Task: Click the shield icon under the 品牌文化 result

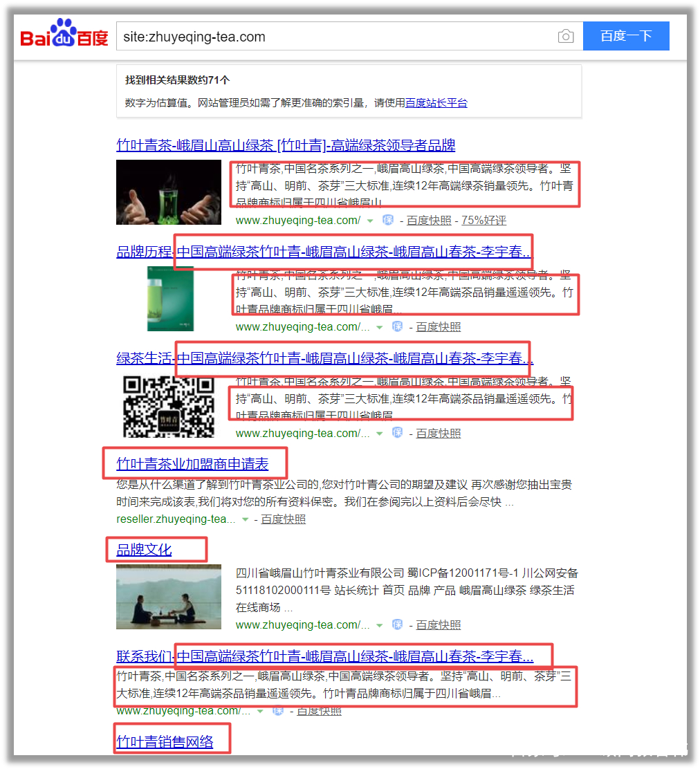Action: tap(396, 624)
